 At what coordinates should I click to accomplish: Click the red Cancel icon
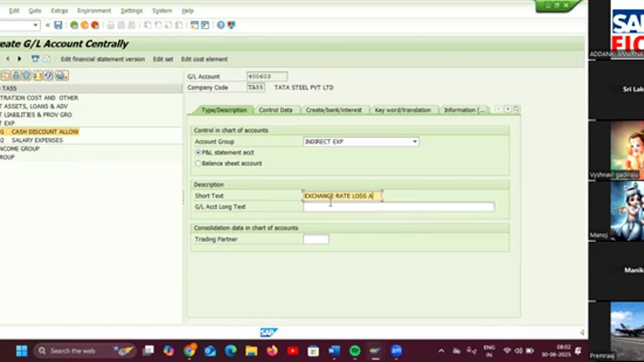click(x=95, y=25)
